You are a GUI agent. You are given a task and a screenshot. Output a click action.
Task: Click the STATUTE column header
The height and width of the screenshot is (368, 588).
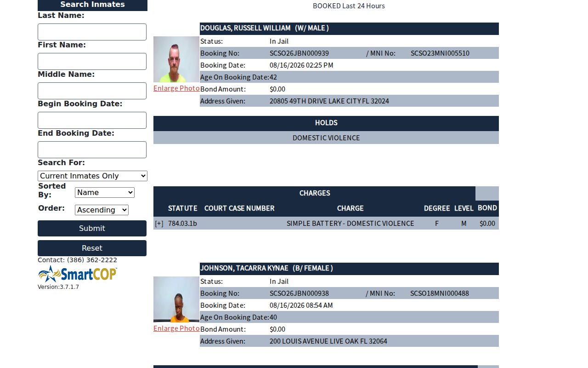(x=183, y=208)
